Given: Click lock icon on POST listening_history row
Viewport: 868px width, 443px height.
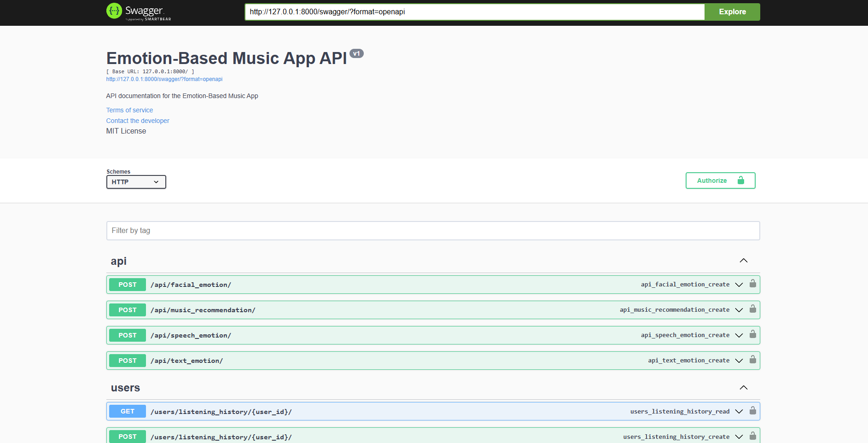Looking at the screenshot, I should click(753, 436).
